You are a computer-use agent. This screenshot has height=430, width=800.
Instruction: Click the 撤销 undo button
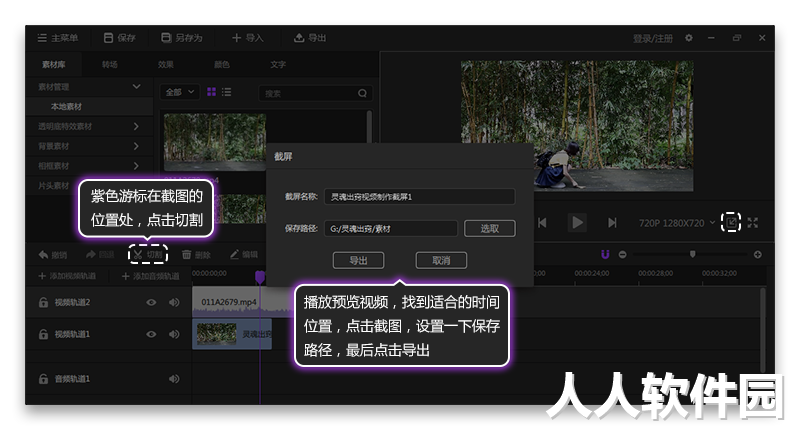coord(53,255)
